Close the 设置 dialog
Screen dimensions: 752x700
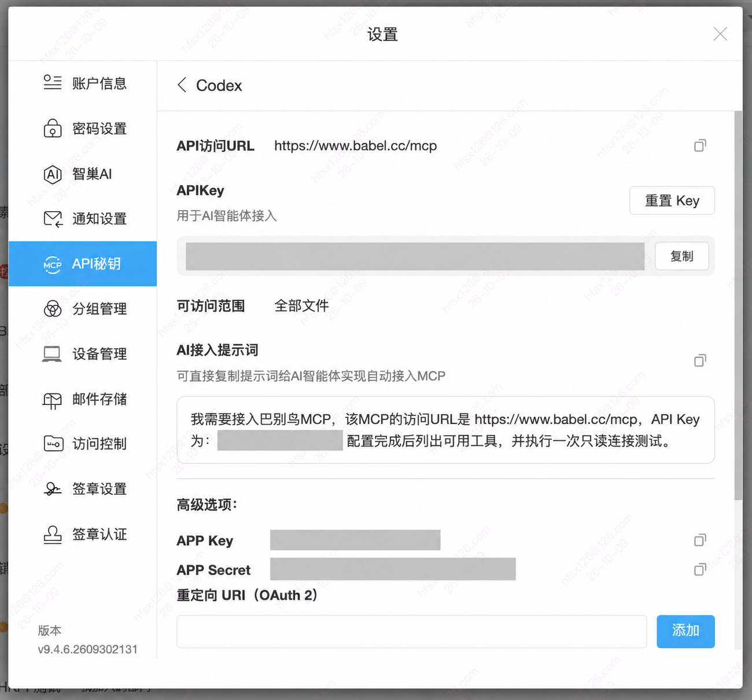pos(720,34)
